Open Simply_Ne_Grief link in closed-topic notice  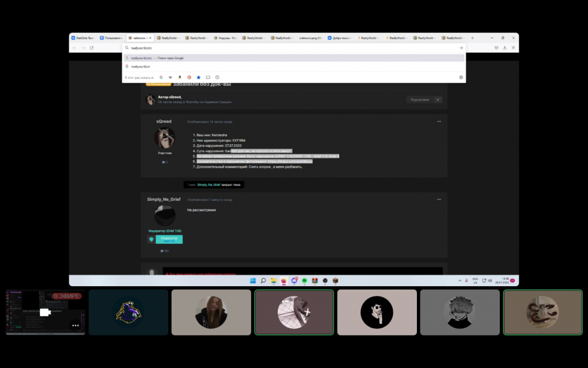209,185
